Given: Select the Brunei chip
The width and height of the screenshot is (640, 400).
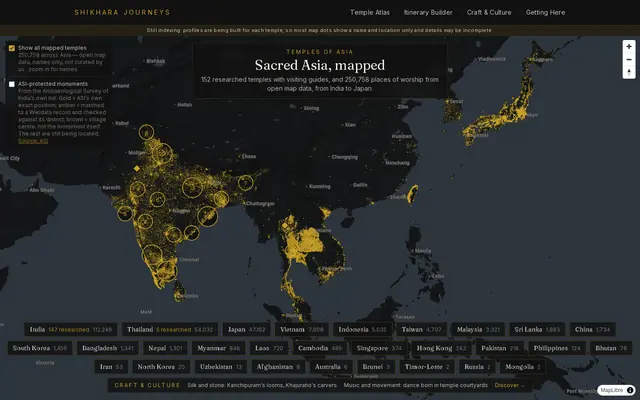Looking at the screenshot, I should click(376, 367).
